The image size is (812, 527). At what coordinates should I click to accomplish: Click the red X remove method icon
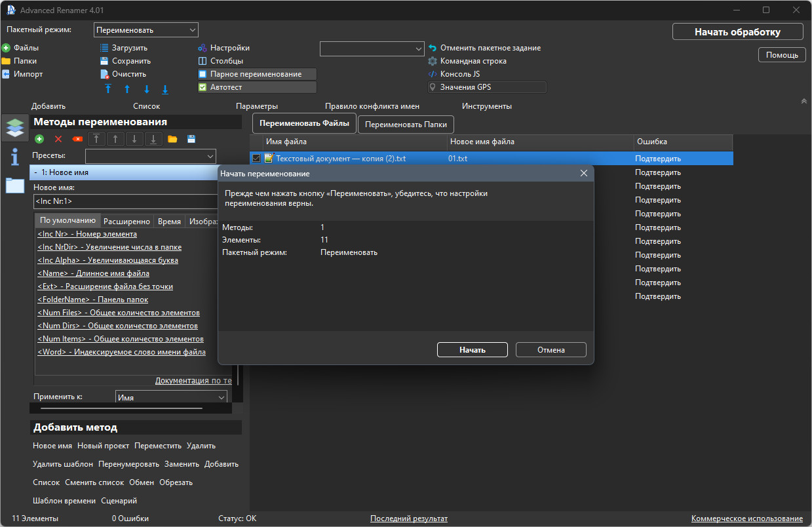point(58,139)
